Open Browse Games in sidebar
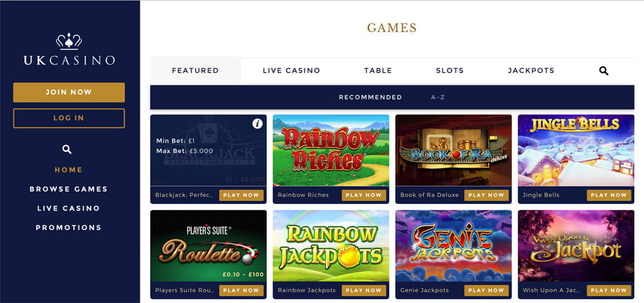Screen dimensions: 644x303 coord(69,189)
